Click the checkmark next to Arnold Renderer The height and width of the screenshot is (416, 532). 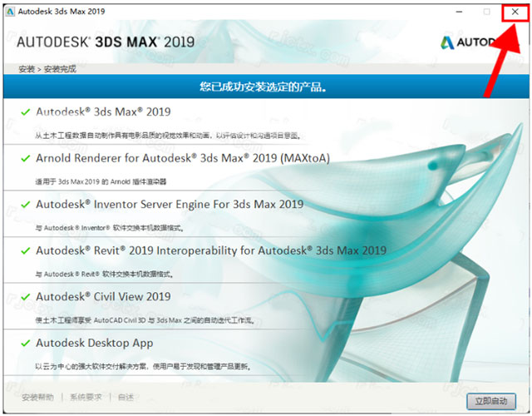click(x=26, y=158)
